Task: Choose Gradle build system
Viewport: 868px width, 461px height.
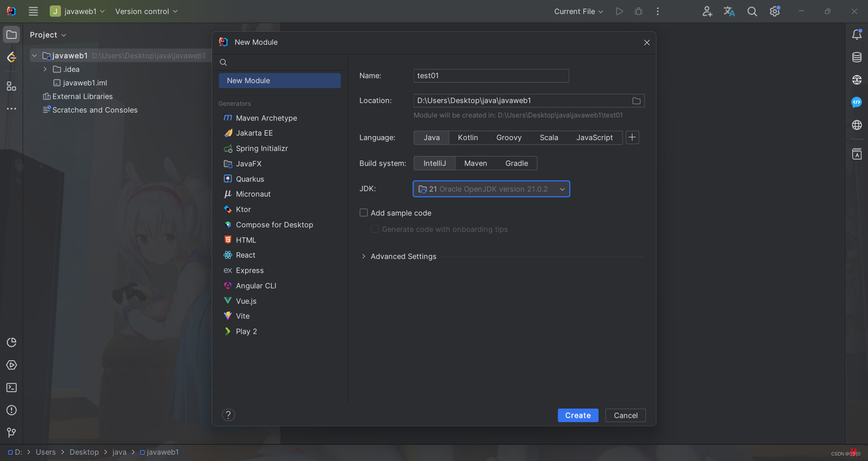Action: tap(517, 163)
